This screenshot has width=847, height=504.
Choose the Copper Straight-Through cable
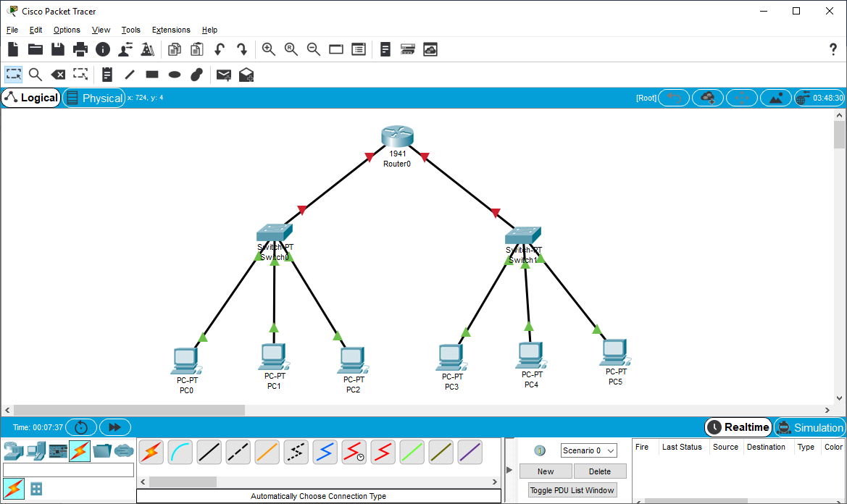[209, 452]
